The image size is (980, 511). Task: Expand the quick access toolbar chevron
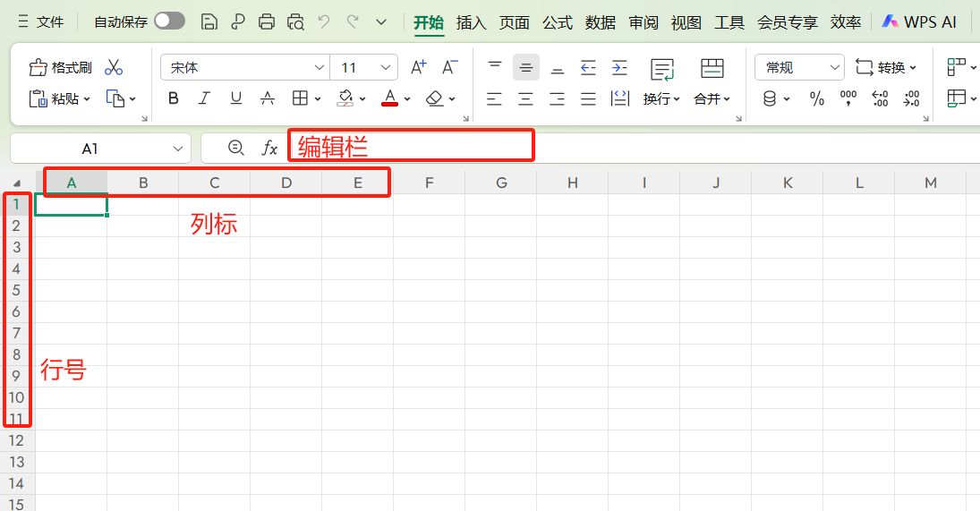[381, 22]
